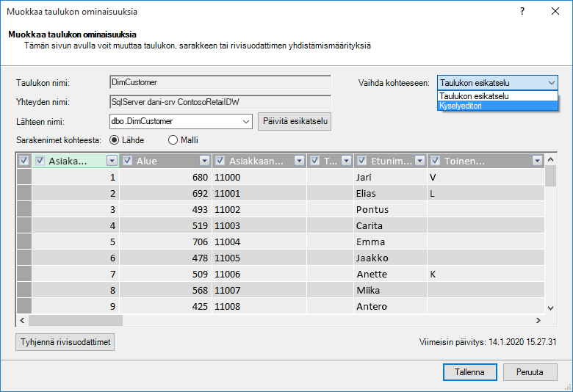Click the Taulukon nimi DimCustomer field
This screenshot has height=392, width=573.
(220, 82)
